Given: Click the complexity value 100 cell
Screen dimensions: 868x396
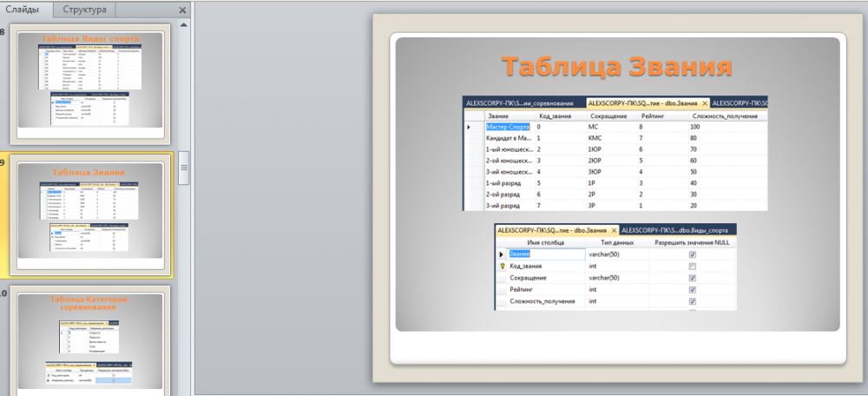Looking at the screenshot, I should tap(728, 127).
